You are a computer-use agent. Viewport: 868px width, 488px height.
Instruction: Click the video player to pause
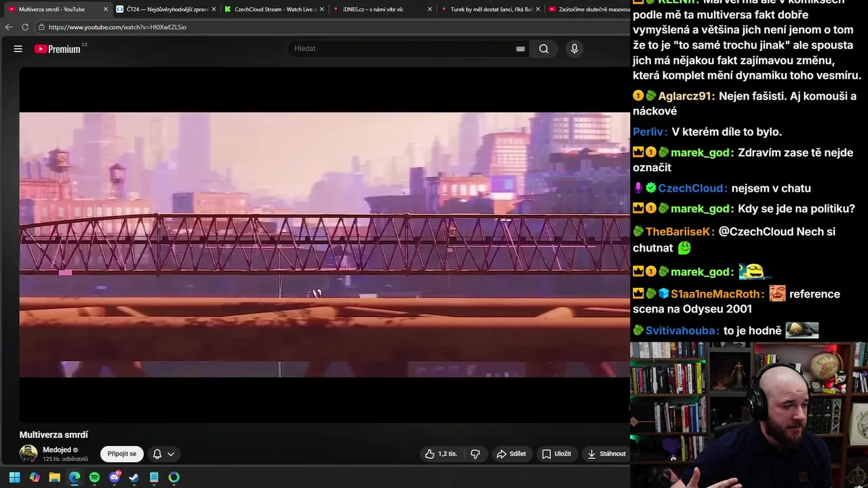(324, 244)
